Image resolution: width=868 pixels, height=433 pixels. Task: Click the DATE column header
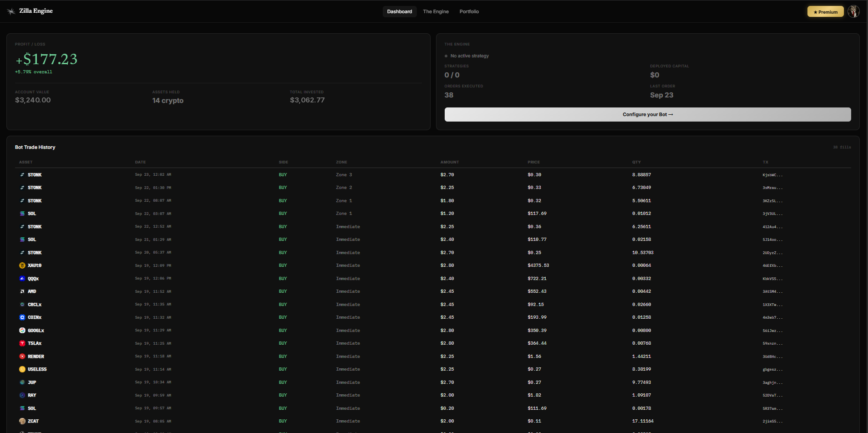tap(140, 162)
